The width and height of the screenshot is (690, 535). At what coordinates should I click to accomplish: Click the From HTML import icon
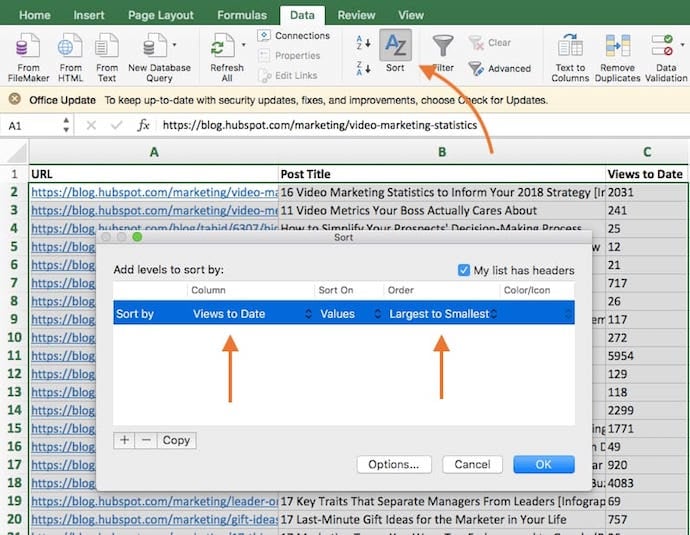click(70, 48)
